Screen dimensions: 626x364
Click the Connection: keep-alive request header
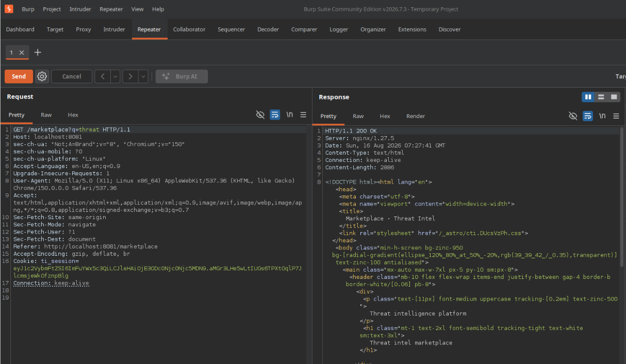(51, 283)
